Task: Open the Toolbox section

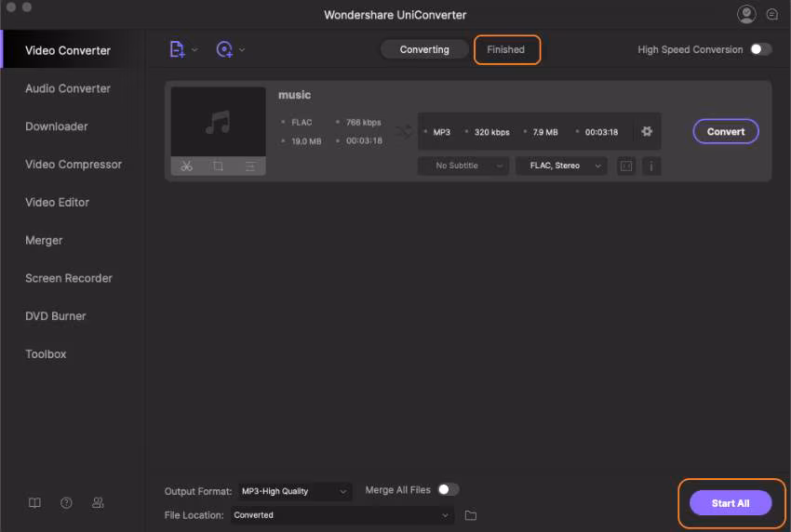Action: coord(46,354)
